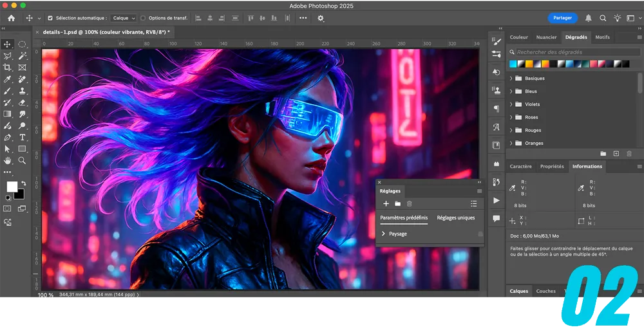Click the gear settings icon in options bar
The width and height of the screenshot is (644, 334).
(x=321, y=18)
